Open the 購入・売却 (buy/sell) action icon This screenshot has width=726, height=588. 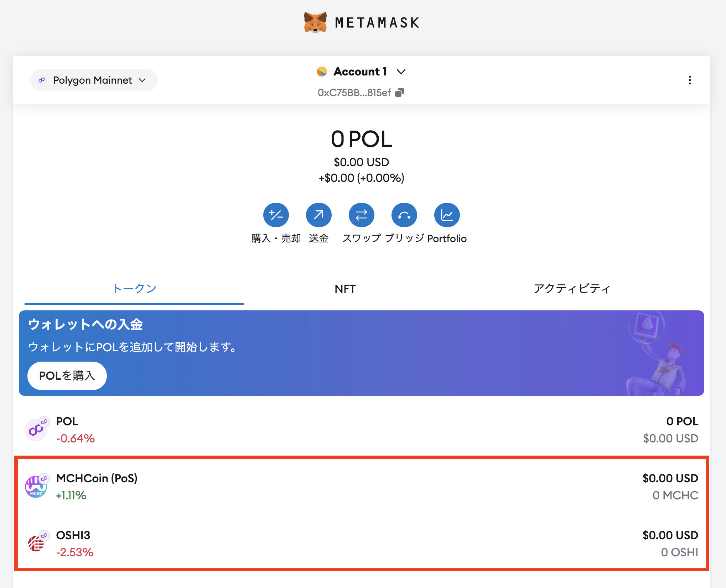[x=276, y=215]
